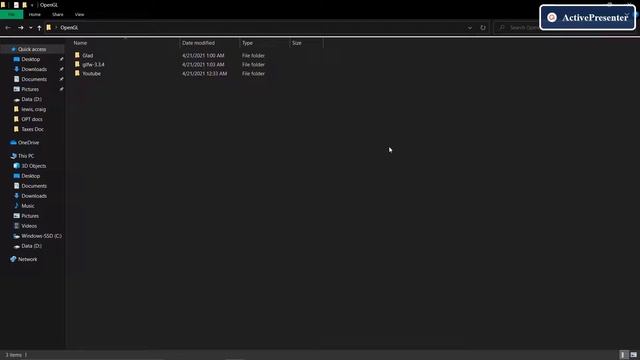Click the Desktop icon under This PC
The width and height of the screenshot is (640, 360).
tap(16, 176)
